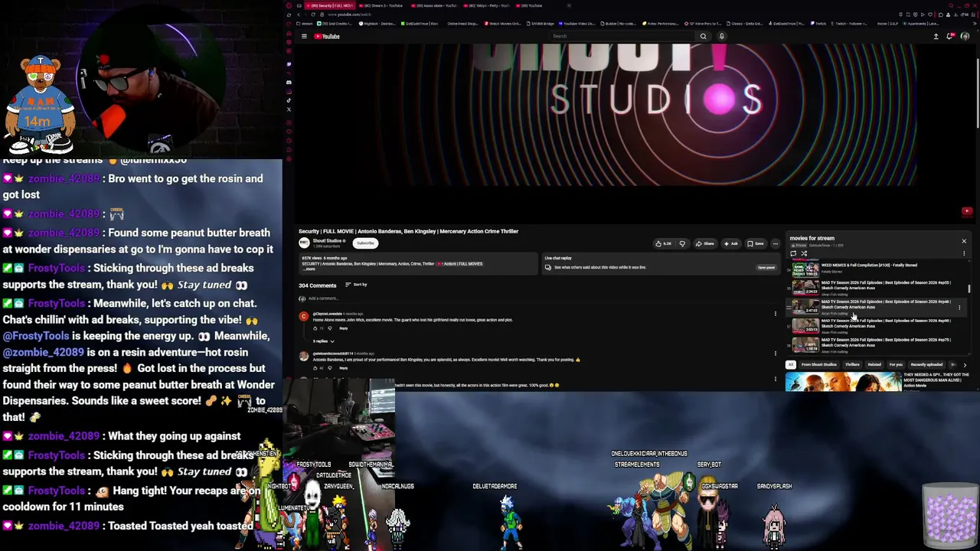Select the Recently uploaded chip
The width and height of the screenshot is (980, 551).
926,365
